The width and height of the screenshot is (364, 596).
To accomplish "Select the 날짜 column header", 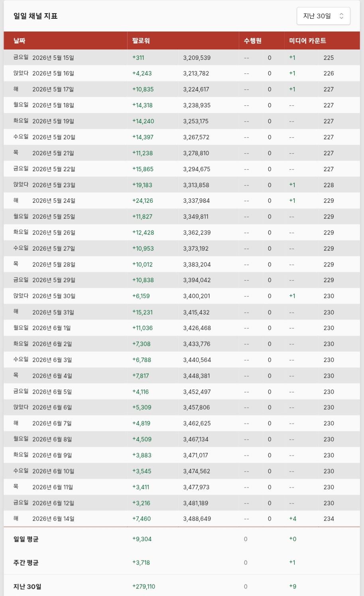I will (x=20, y=41).
